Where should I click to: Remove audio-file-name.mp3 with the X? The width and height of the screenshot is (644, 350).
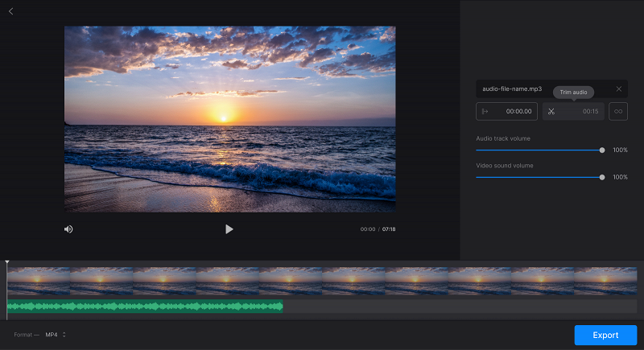618,89
